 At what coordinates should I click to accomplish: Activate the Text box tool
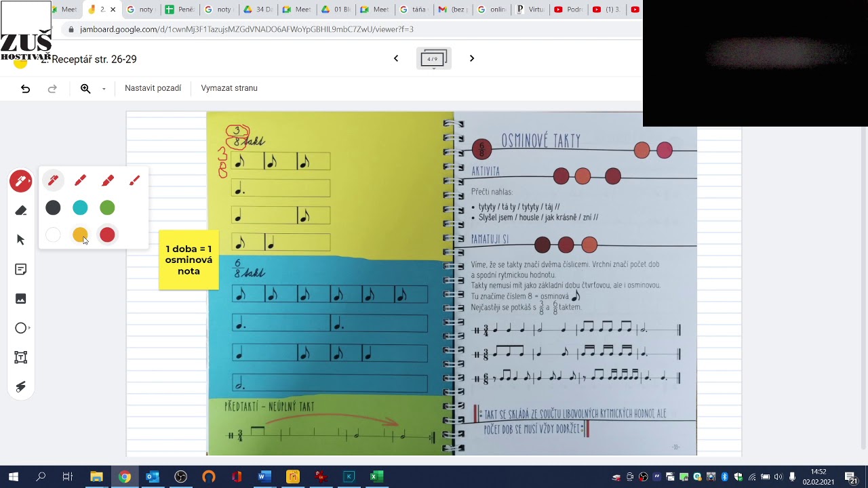[20, 357]
